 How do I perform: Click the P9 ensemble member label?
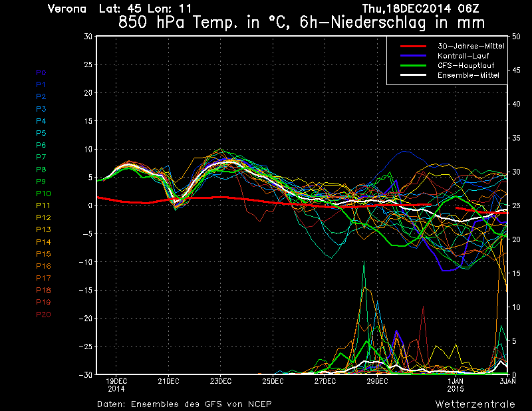click(x=41, y=182)
